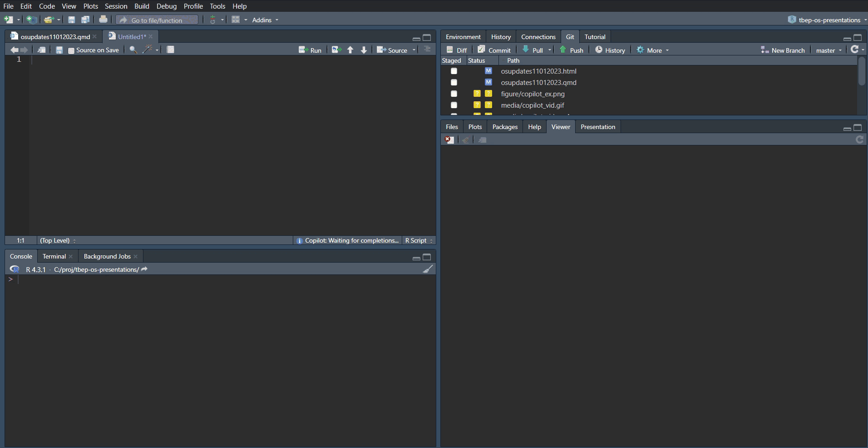Click the find/replace magnifier icon in editor
The image size is (868, 448).
(x=133, y=50)
